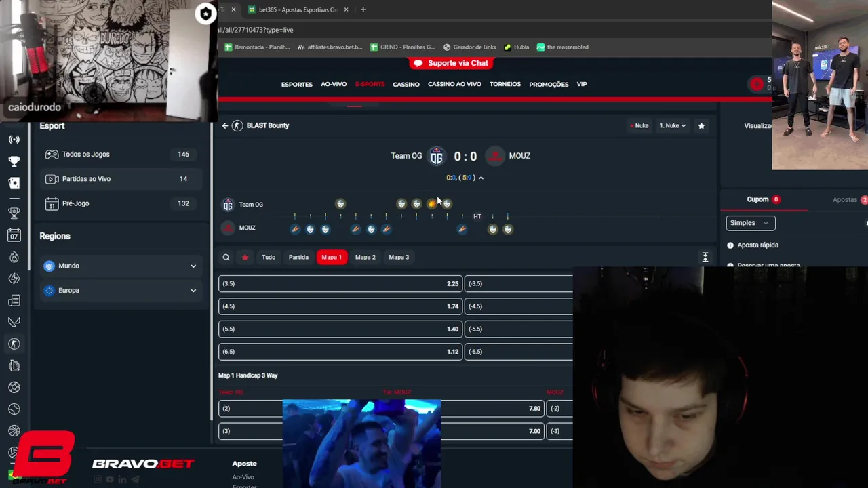This screenshot has height=488, width=868.
Task: Click the Suporte via Chat button
Action: [x=451, y=63]
